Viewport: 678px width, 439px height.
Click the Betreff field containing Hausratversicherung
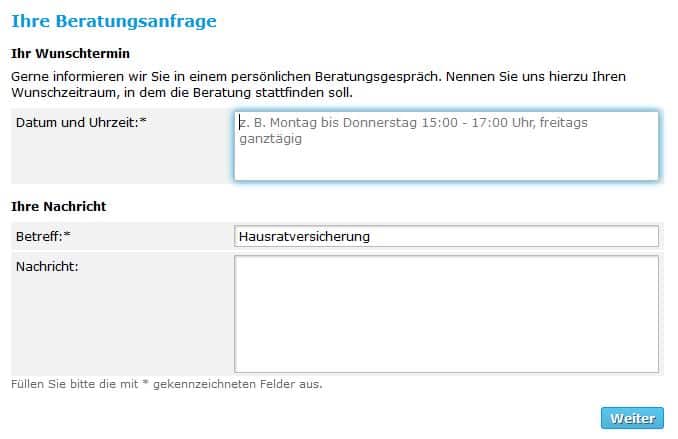[446, 236]
